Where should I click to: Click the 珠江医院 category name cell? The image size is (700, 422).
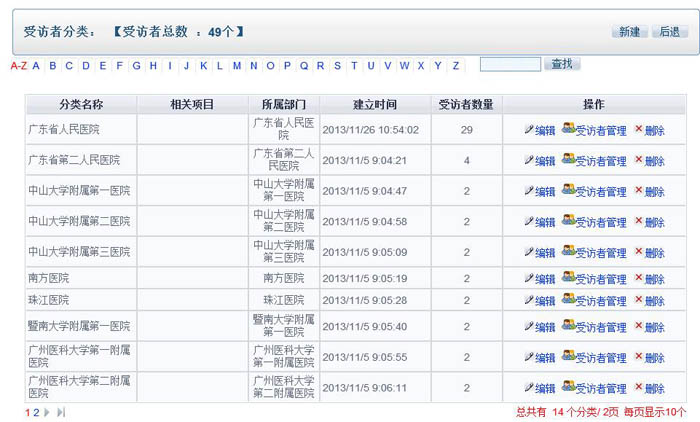coord(81,300)
